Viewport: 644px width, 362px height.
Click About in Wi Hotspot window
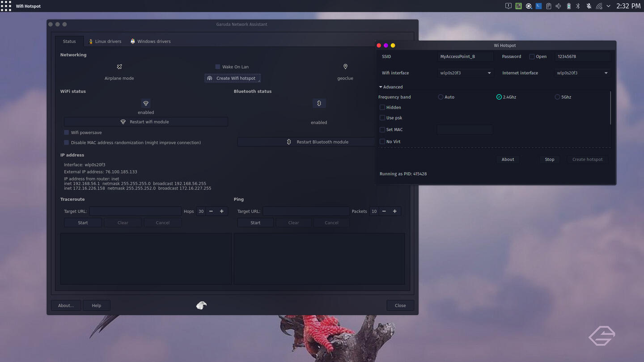pyautogui.click(x=508, y=160)
